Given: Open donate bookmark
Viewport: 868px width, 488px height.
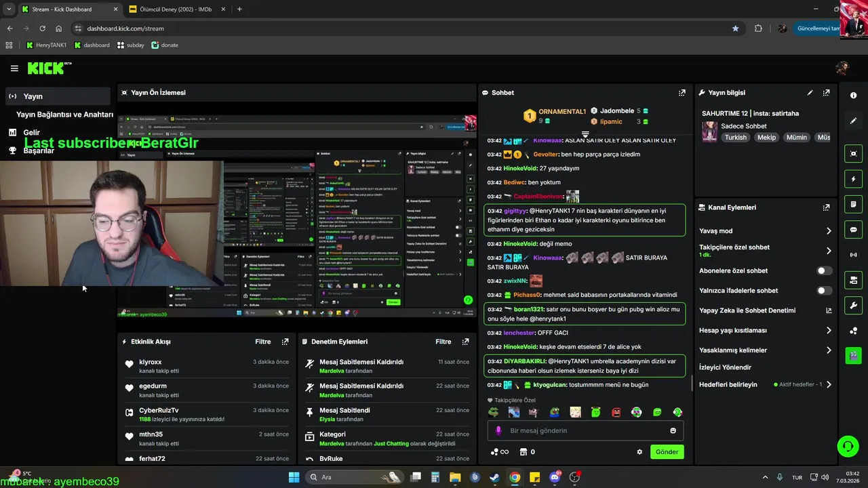Looking at the screenshot, I should click(165, 45).
